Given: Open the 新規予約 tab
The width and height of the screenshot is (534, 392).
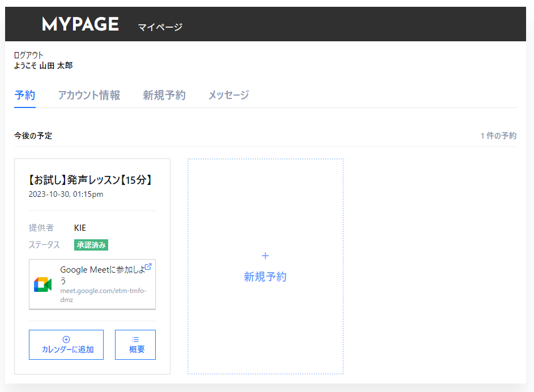Looking at the screenshot, I should click(164, 95).
